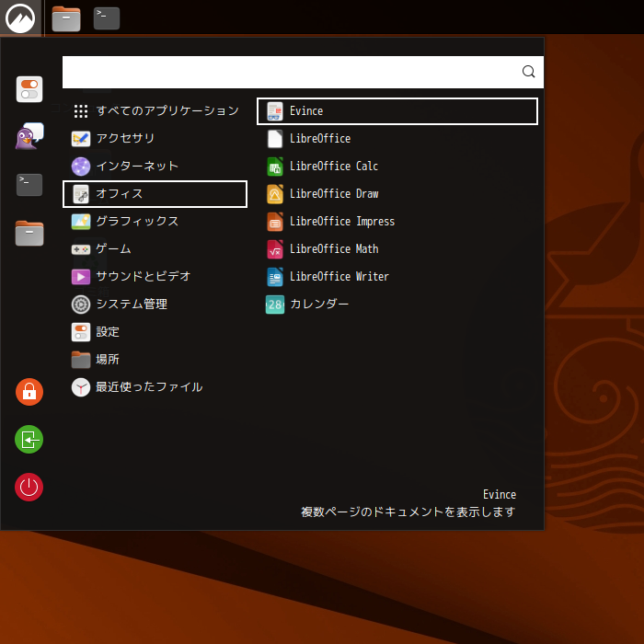Screen dimensions: 644x644
Task: Click the search magnifier icon
Action: pyautogui.click(x=528, y=72)
